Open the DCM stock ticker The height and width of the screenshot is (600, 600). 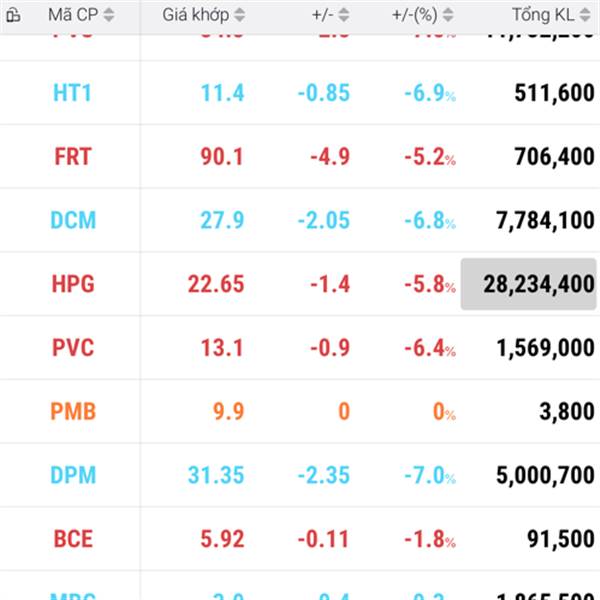[73, 220]
